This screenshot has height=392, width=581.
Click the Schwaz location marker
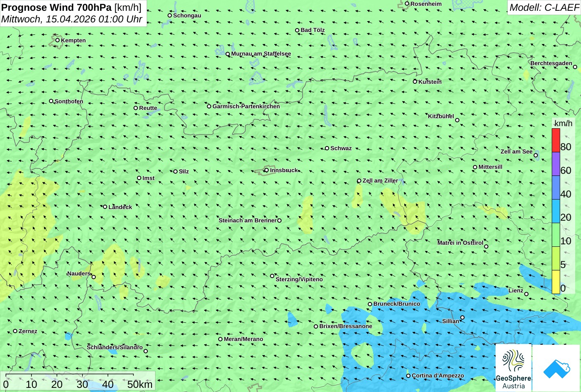(327, 148)
